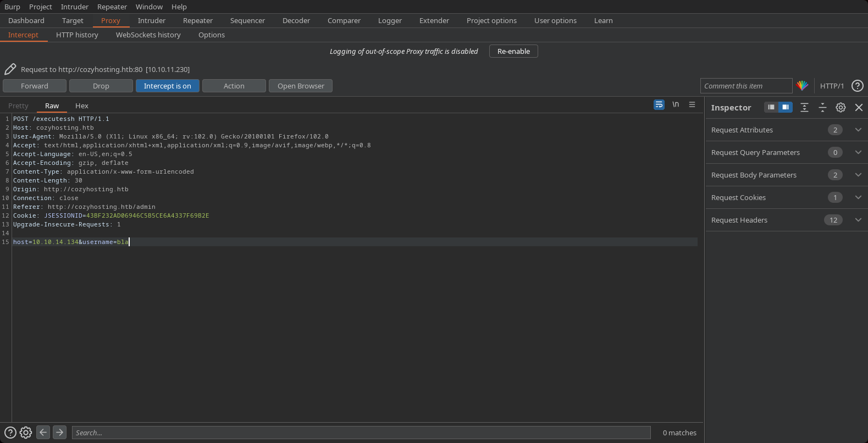
Task: Toggle show non-printable characters \n
Action: [x=676, y=104]
